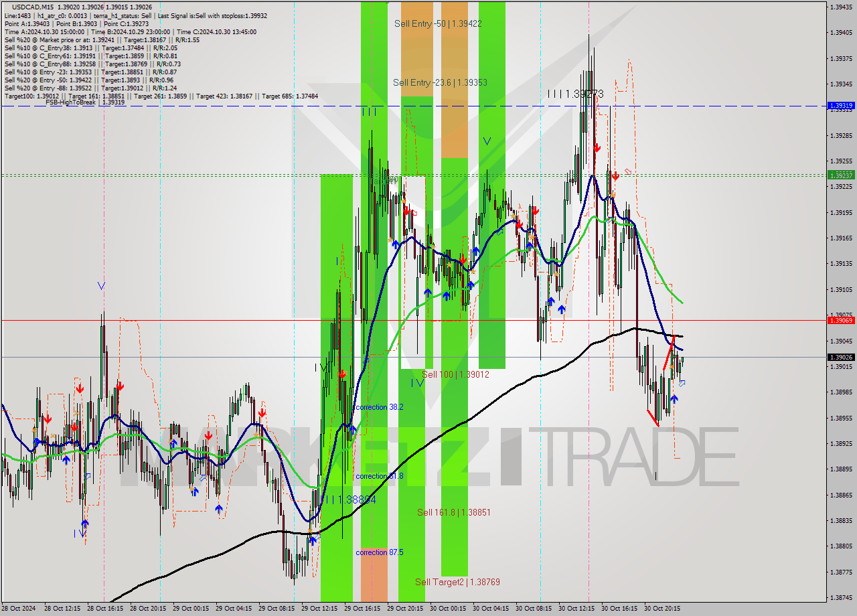Click the 'correction 61.8' label

(x=380, y=476)
